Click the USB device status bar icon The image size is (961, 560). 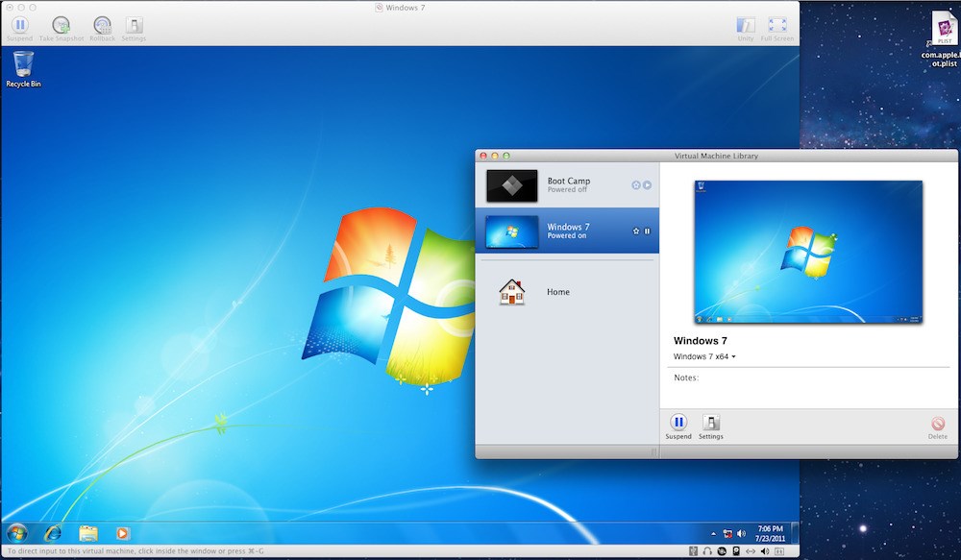pos(693,551)
